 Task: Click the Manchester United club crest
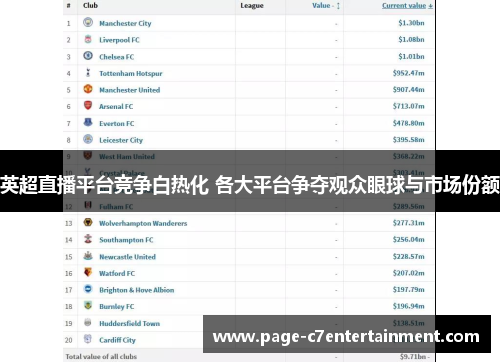coord(88,89)
